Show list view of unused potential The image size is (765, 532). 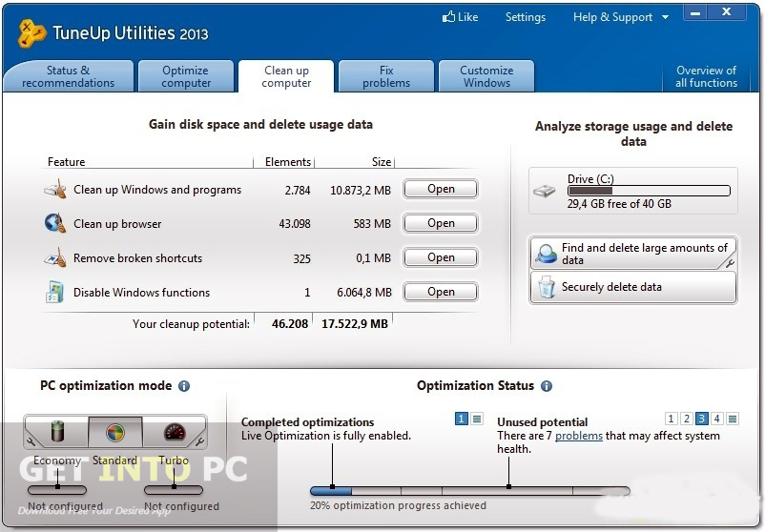point(733,419)
